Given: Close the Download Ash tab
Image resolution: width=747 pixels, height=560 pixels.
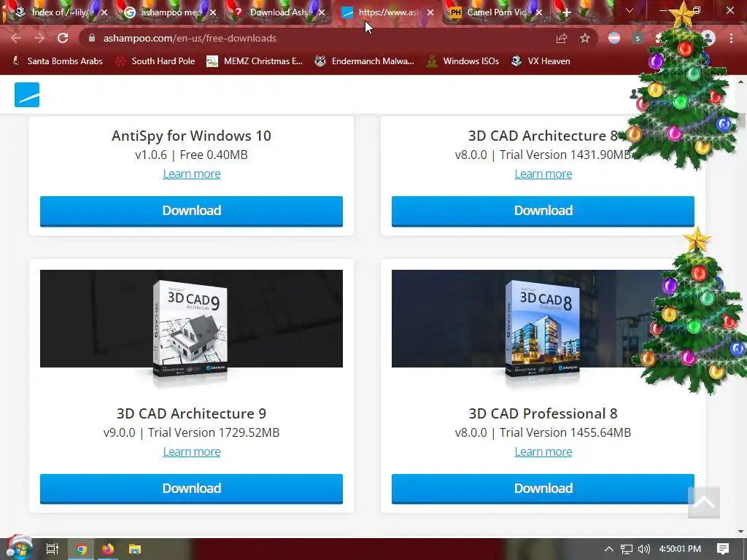Looking at the screenshot, I should click(x=322, y=12).
